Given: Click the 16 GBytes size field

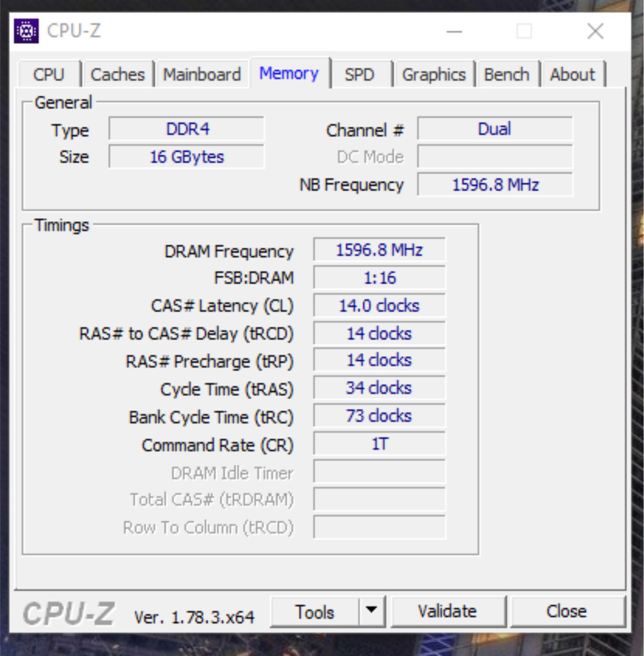Looking at the screenshot, I should pos(187,157).
